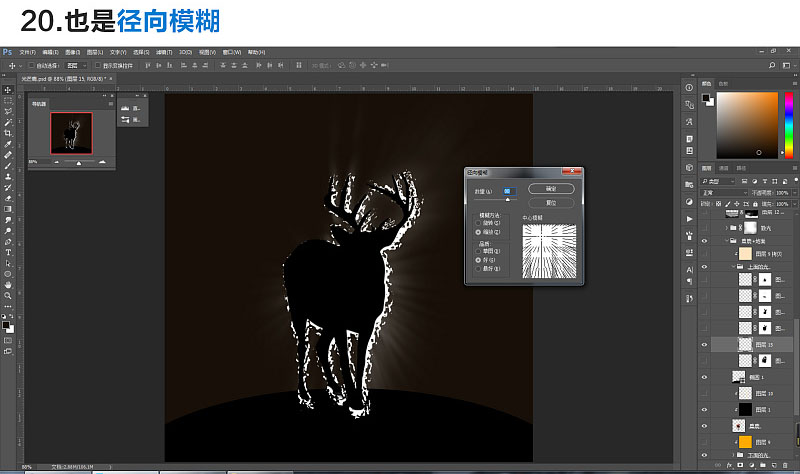
Task: Select the Crop tool
Action: [8, 133]
